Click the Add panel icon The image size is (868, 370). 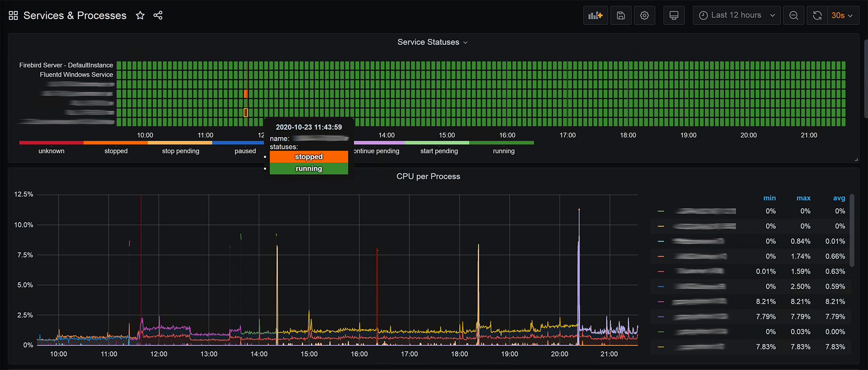pyautogui.click(x=595, y=16)
